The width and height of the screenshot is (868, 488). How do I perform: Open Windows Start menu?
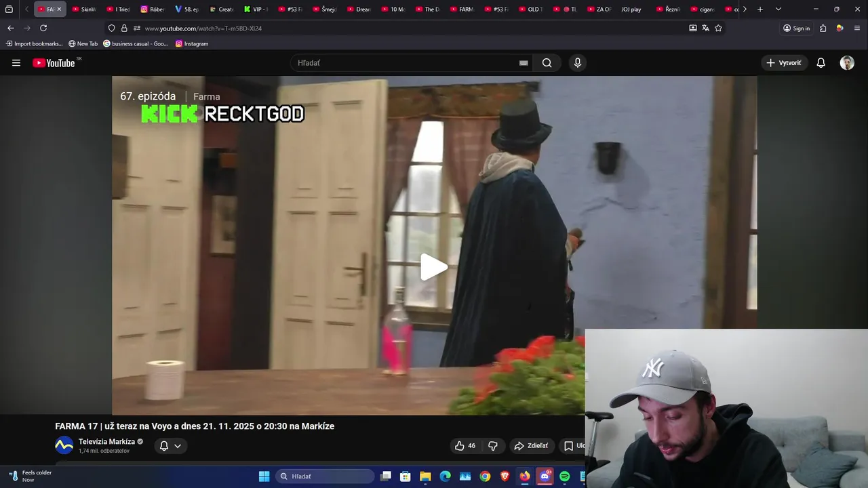click(264, 476)
